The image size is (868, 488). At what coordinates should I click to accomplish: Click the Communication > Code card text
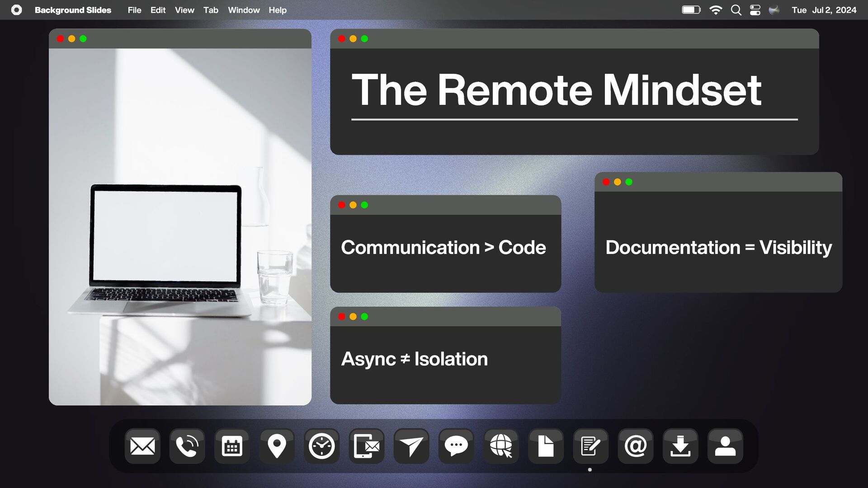(x=443, y=248)
